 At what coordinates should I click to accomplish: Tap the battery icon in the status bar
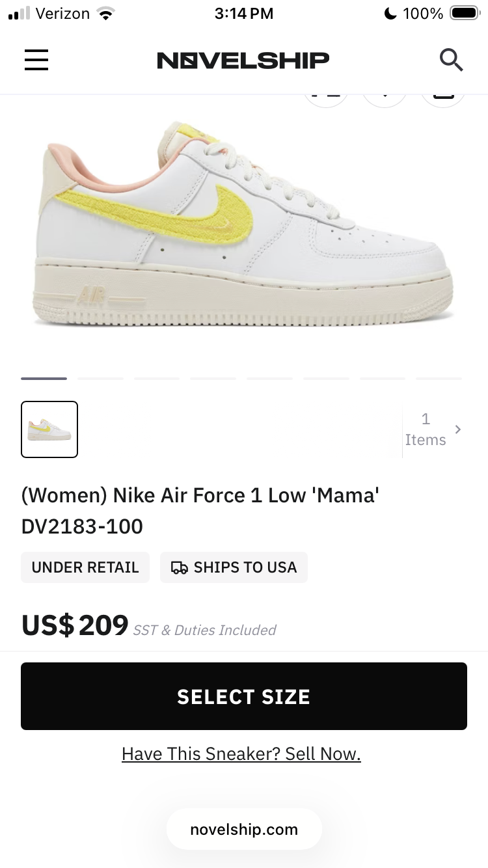click(465, 14)
